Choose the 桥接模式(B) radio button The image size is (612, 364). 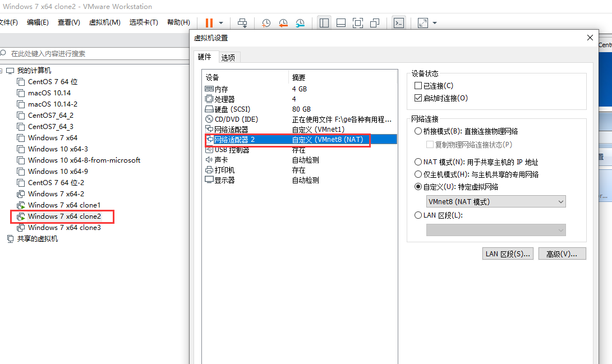(x=418, y=131)
